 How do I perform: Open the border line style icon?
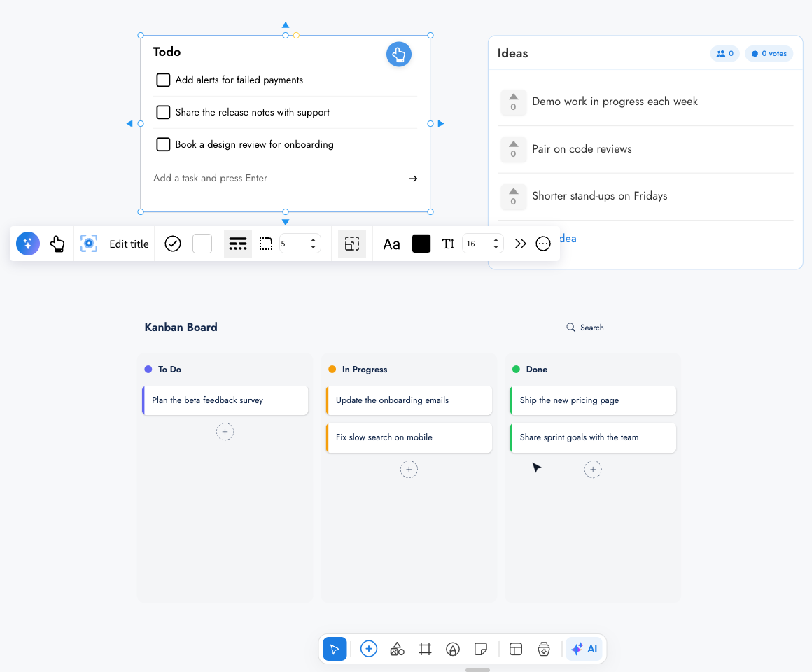coord(238,244)
